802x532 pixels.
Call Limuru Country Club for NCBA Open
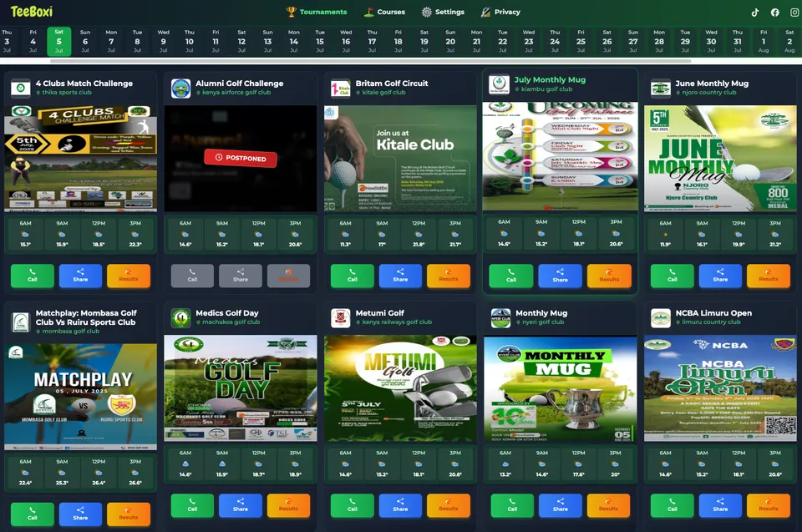[672, 505]
